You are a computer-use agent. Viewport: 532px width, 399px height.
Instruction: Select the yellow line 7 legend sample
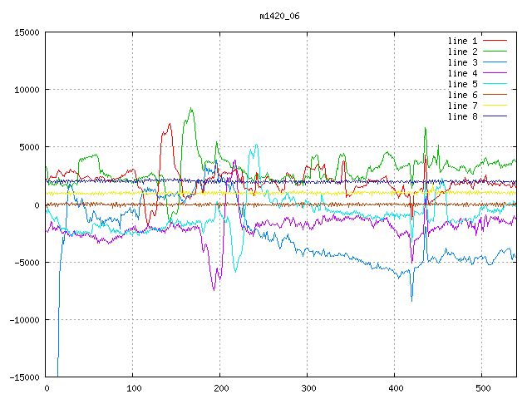[495, 106]
